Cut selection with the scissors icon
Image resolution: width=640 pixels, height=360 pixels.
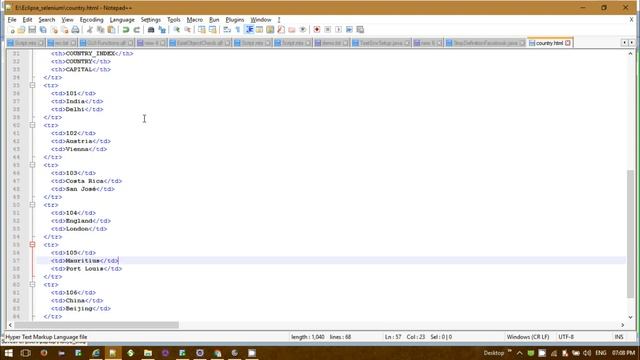(90, 30)
